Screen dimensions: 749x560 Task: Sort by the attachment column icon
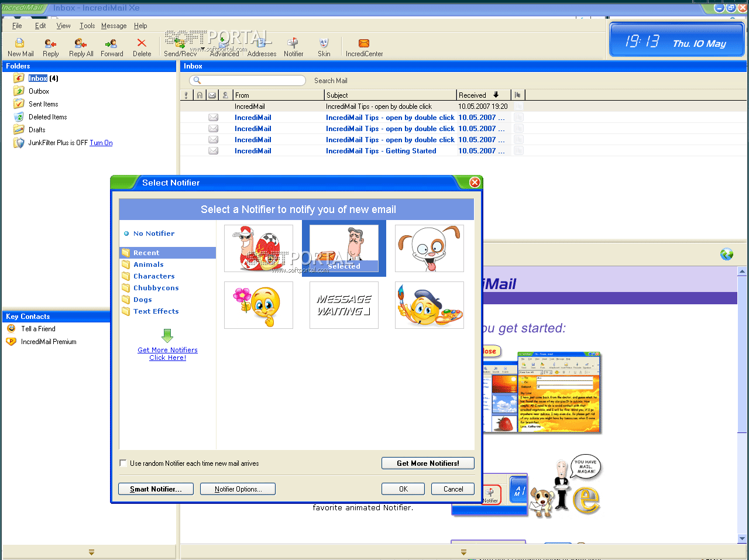200,95
